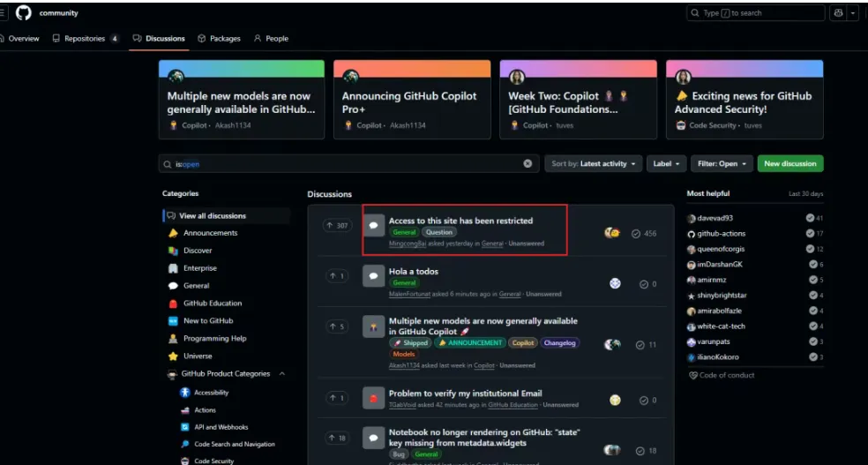Upvote 'Multiple new models' discussion with 5 votes
The width and height of the screenshot is (868, 465).
[337, 326]
